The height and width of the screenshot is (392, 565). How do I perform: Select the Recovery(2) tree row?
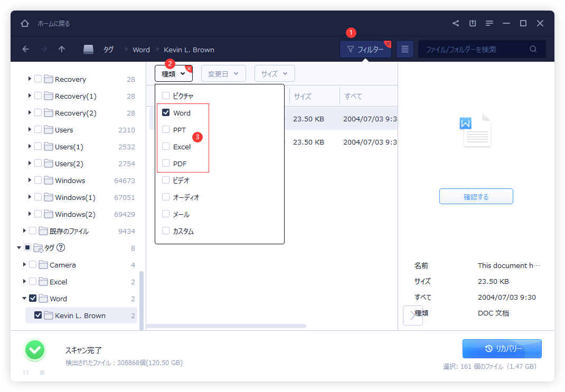click(81, 113)
